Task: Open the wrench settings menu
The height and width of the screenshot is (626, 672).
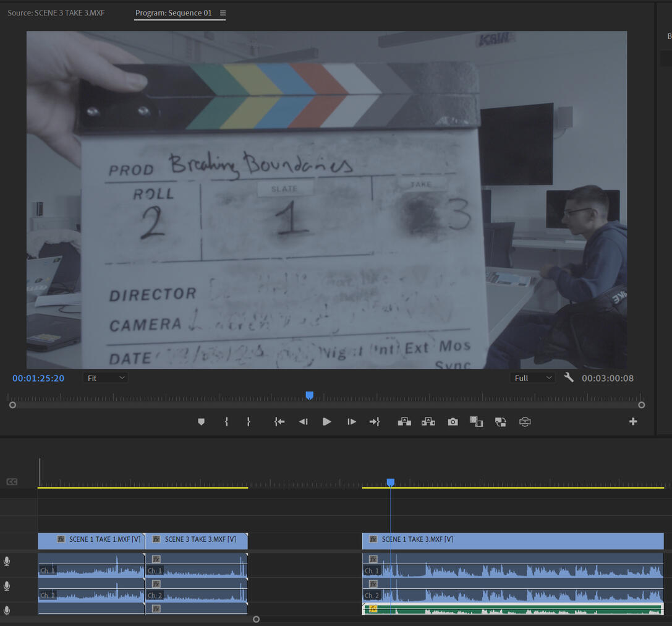Action: [569, 378]
